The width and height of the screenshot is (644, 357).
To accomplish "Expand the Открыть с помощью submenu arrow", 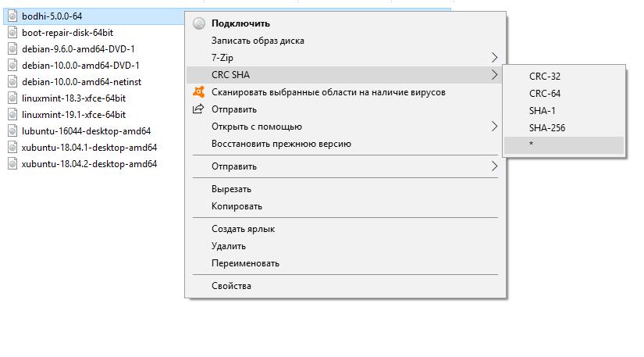I will pos(494,127).
